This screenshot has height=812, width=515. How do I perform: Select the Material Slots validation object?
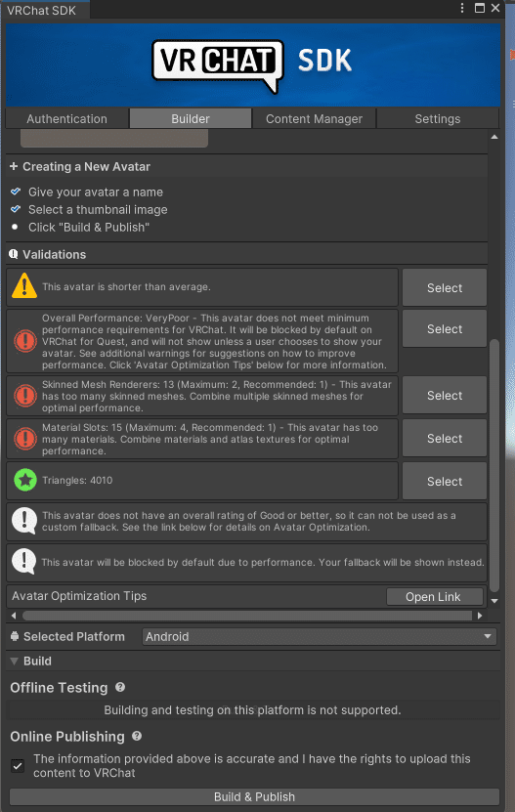[x=445, y=438]
